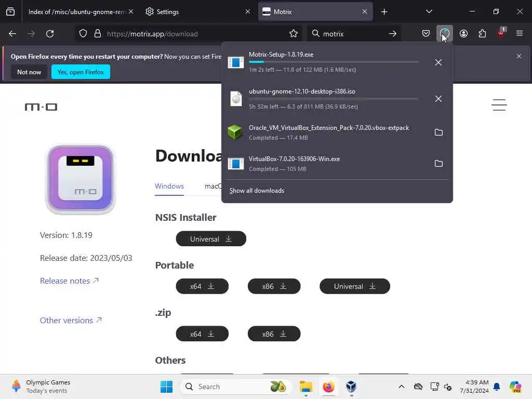Toggle the downloads toolbar button
Screen dimensions: 532x399
[x=445, y=34]
